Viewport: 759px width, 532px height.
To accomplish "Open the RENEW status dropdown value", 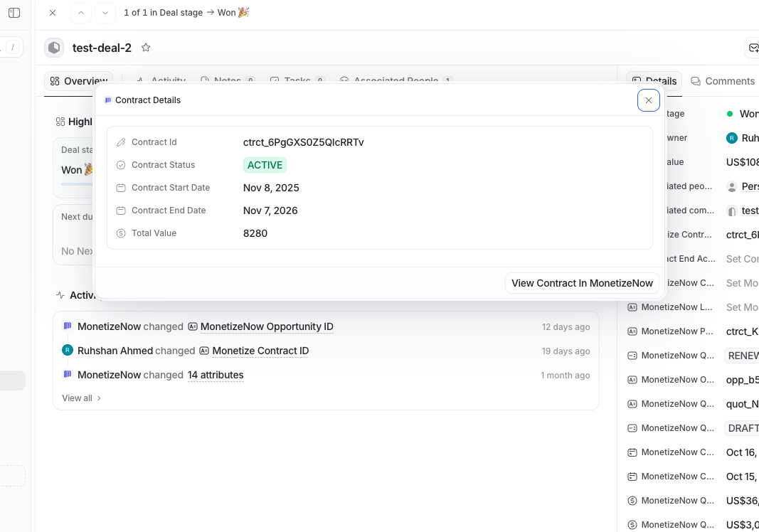I will pos(742,356).
